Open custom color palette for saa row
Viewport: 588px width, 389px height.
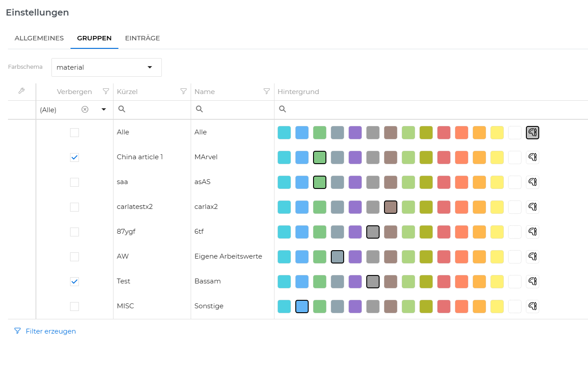click(533, 182)
